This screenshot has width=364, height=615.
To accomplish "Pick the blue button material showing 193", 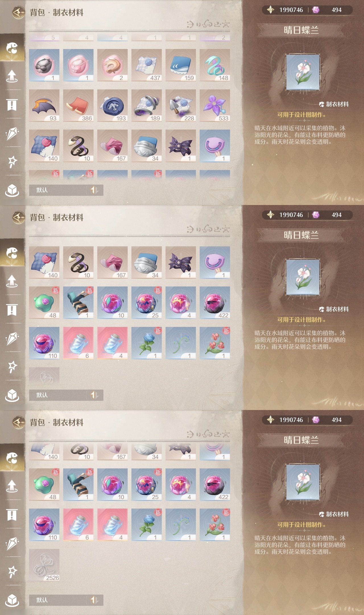I will click(112, 105).
